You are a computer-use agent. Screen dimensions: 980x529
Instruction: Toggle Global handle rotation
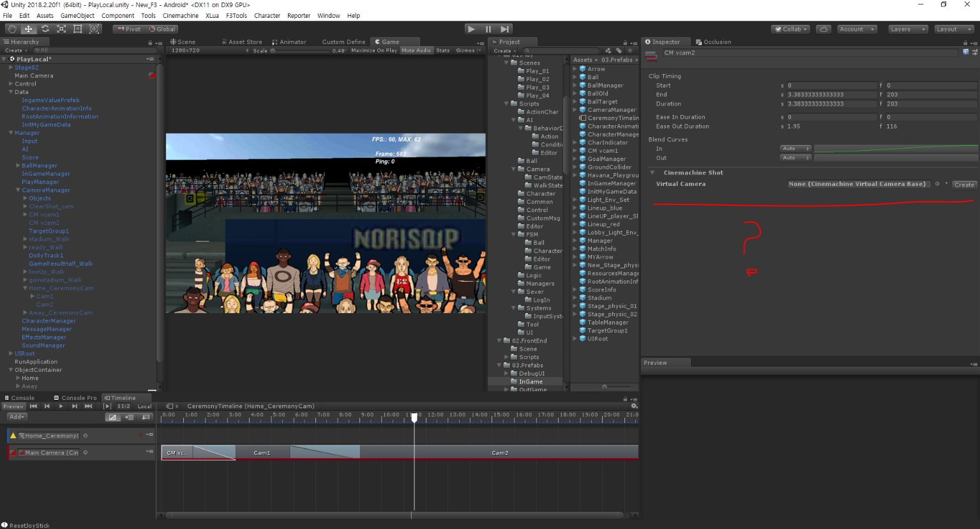[162, 29]
